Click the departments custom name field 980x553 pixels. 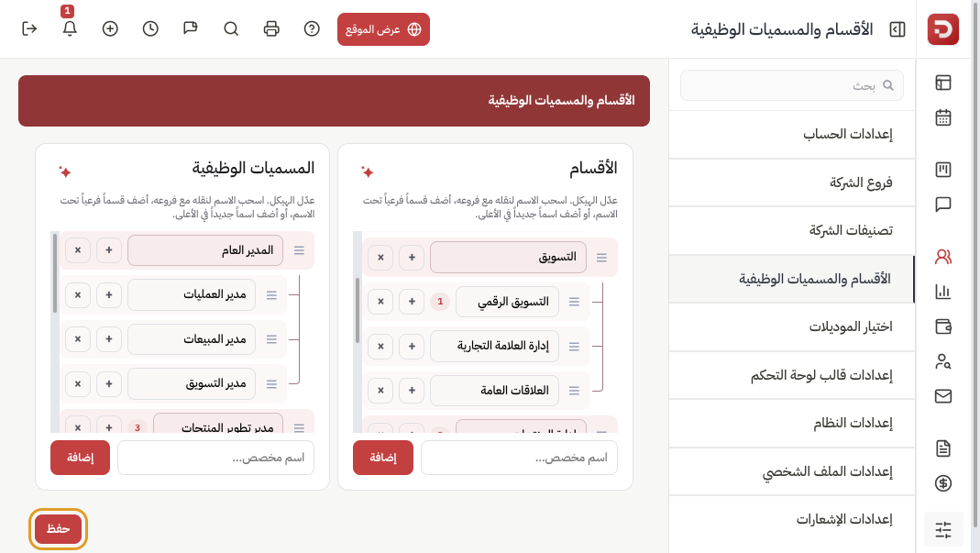click(x=520, y=458)
